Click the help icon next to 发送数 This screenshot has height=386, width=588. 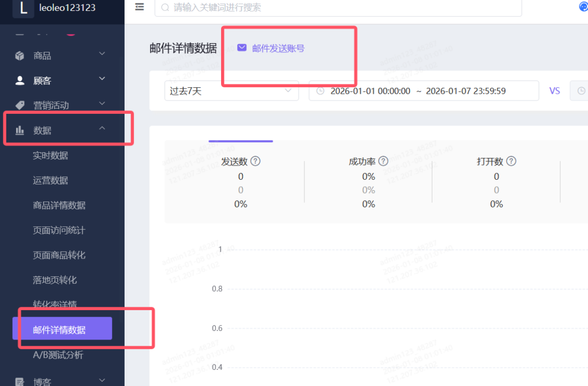tap(256, 161)
